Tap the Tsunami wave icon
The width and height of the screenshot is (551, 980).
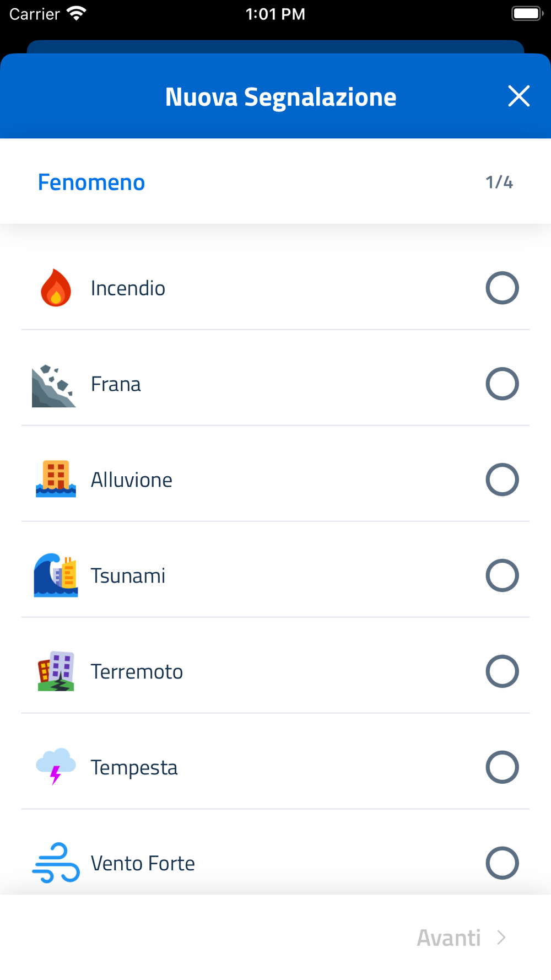(x=56, y=575)
